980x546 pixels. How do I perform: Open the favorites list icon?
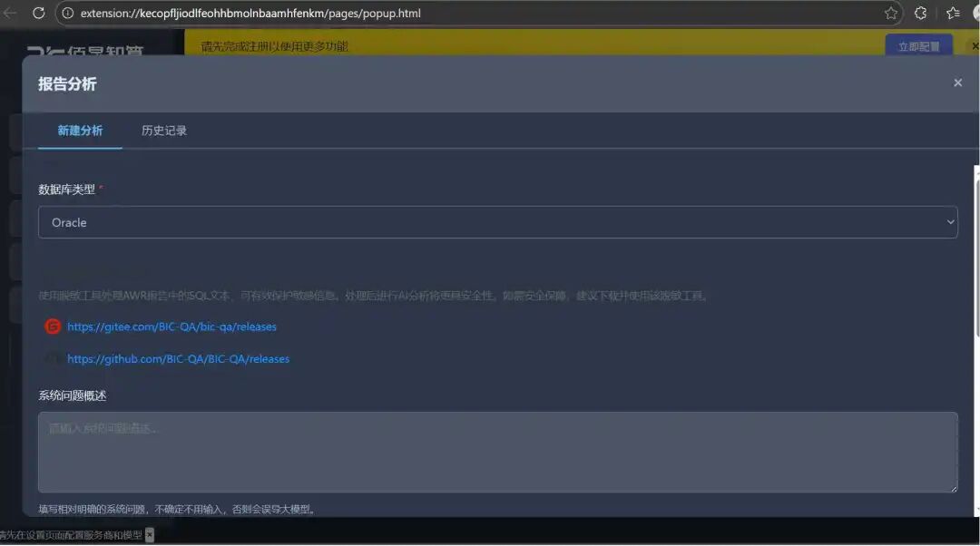(x=953, y=13)
